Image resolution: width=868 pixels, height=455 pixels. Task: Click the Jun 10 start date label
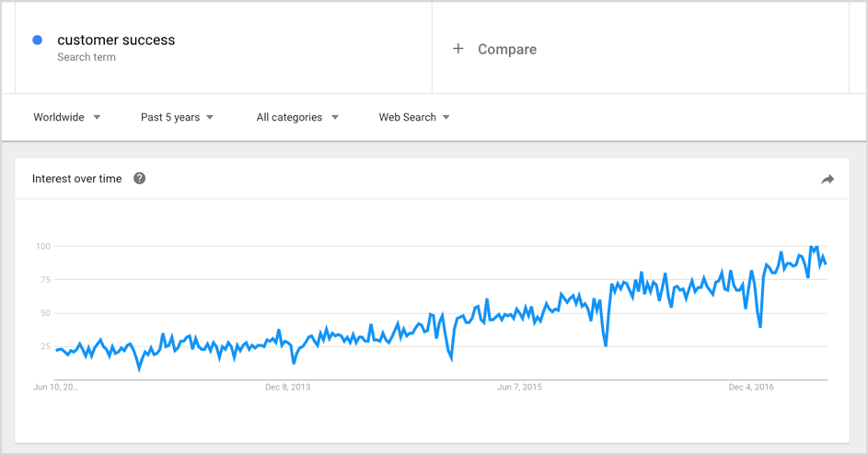[x=56, y=387]
